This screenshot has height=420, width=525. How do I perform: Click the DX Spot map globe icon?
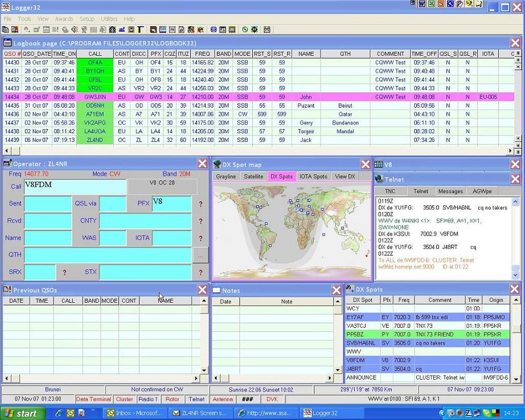[217, 164]
